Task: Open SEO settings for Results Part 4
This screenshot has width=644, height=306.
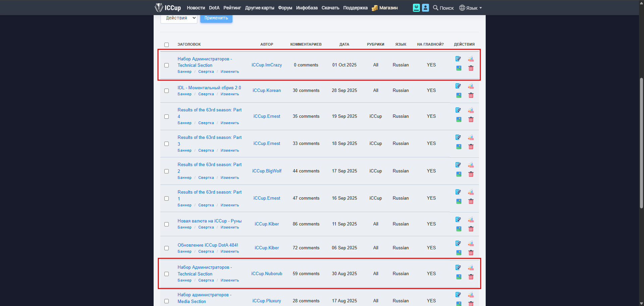Action: point(471,110)
